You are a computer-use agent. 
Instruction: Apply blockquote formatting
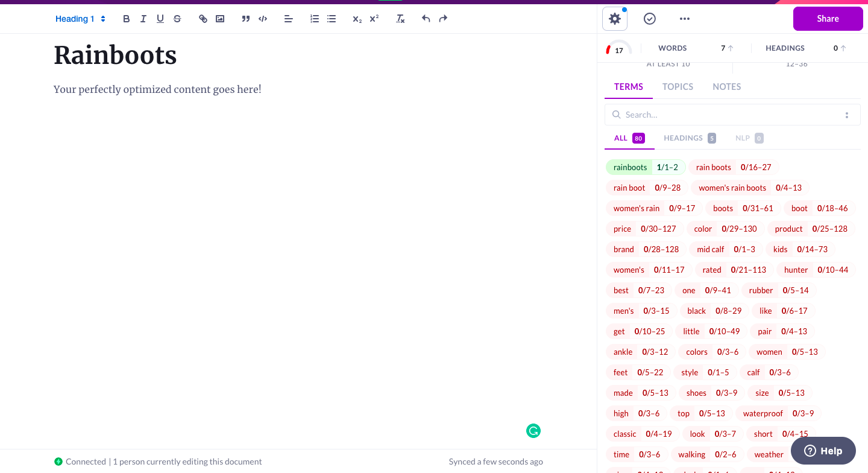pos(246,19)
